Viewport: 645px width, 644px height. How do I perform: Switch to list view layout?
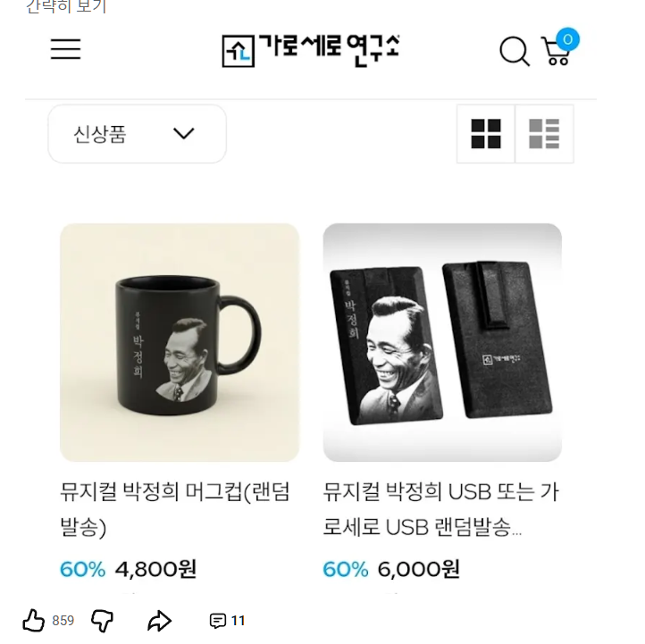544,134
